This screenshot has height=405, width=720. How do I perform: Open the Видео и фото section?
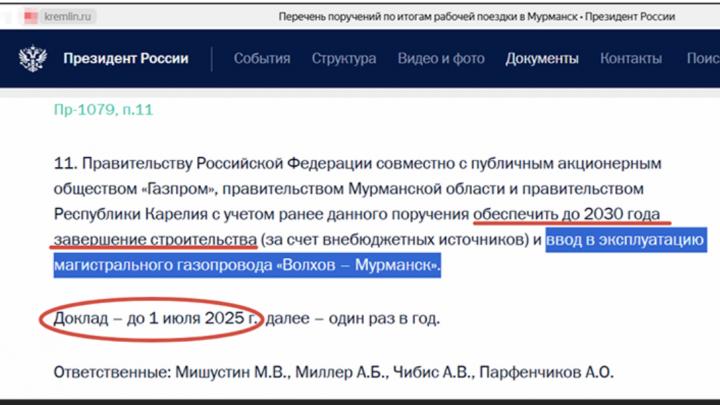click(x=441, y=58)
